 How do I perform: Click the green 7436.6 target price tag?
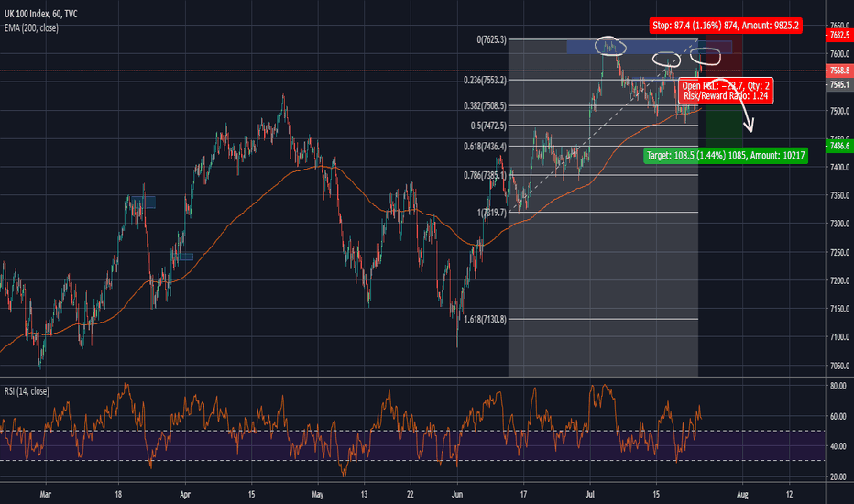(x=839, y=146)
